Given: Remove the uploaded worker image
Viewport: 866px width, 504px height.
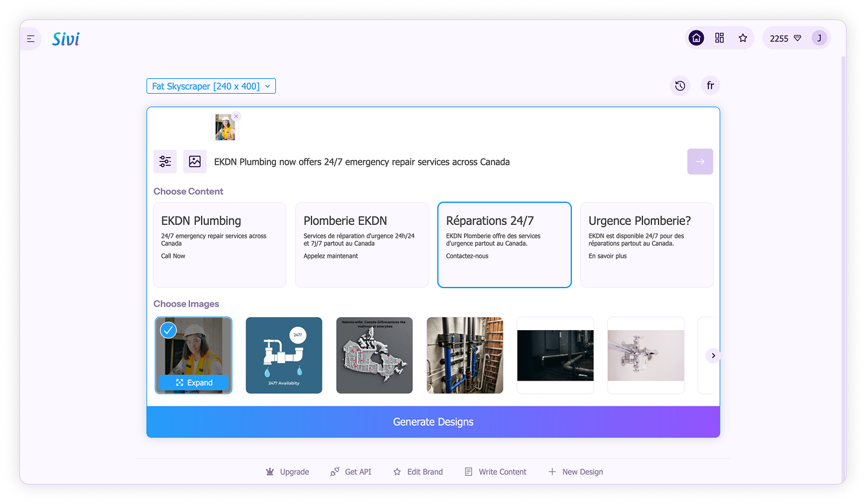Looking at the screenshot, I should coord(236,116).
